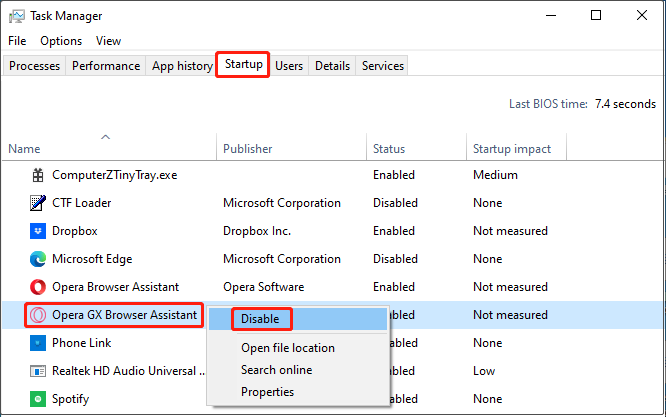Select the Phone Link entry name
The height and width of the screenshot is (417, 666).
click(x=82, y=343)
